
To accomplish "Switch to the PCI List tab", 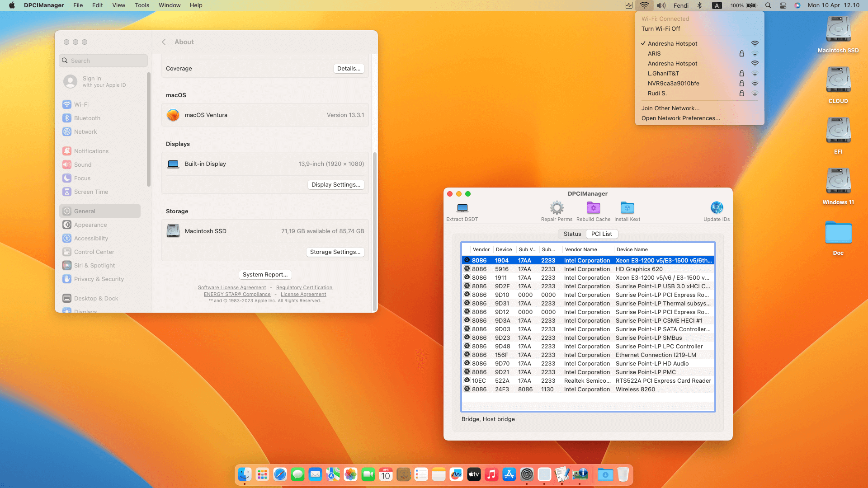I will pos(602,234).
